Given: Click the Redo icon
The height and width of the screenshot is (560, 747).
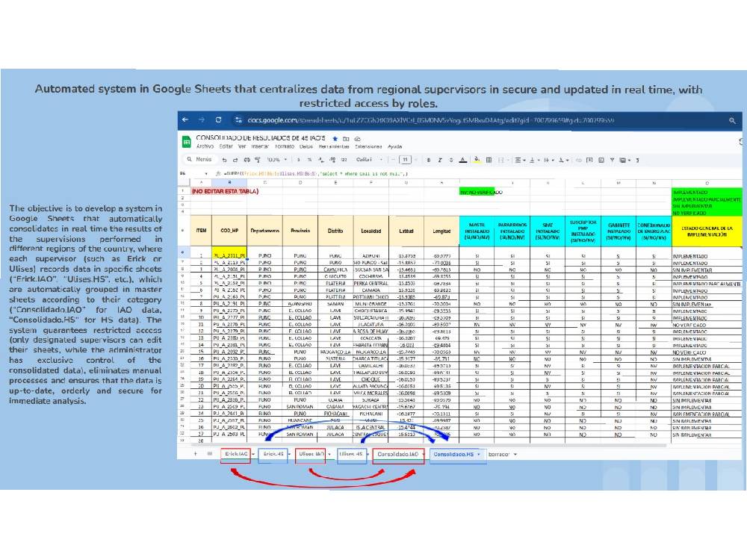Looking at the screenshot, I should click(235, 160).
